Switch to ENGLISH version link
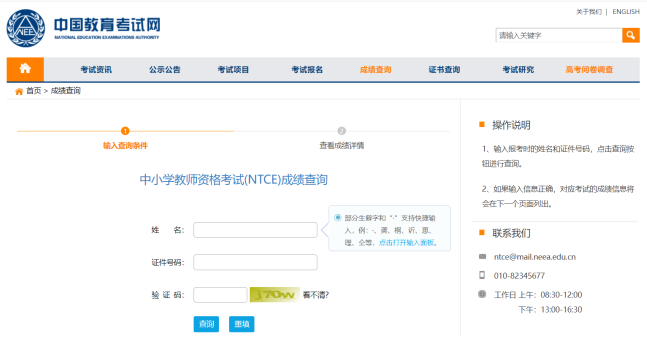The width and height of the screenshot is (647, 364). click(x=626, y=12)
